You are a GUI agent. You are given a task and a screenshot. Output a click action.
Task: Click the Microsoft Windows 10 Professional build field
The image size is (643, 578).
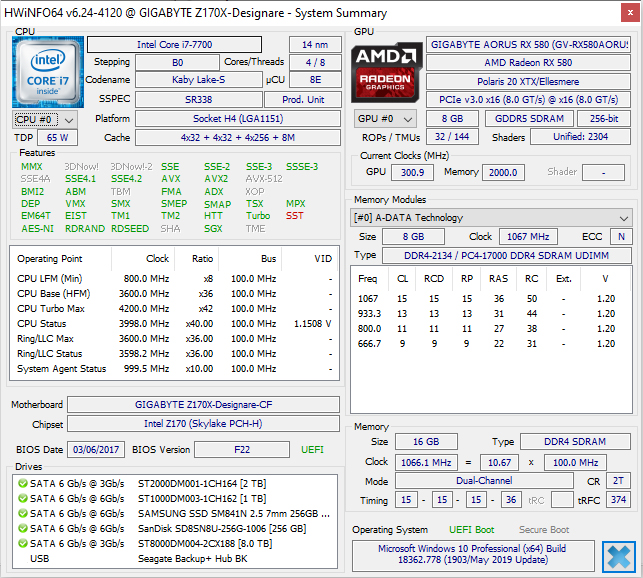pos(472,555)
